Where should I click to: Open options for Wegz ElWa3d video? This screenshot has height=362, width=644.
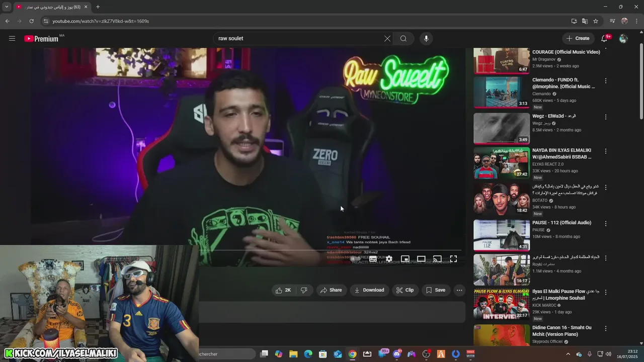(606, 117)
